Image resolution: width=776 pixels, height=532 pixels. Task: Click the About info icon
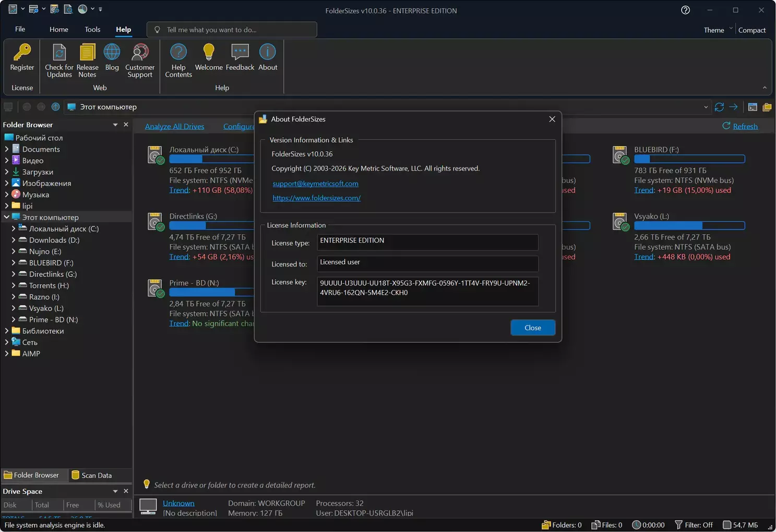click(268, 53)
